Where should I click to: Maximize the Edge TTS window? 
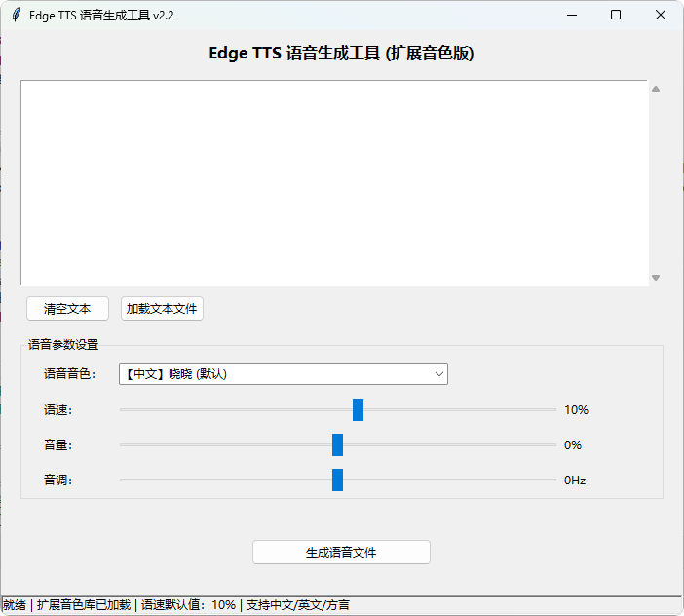click(616, 15)
